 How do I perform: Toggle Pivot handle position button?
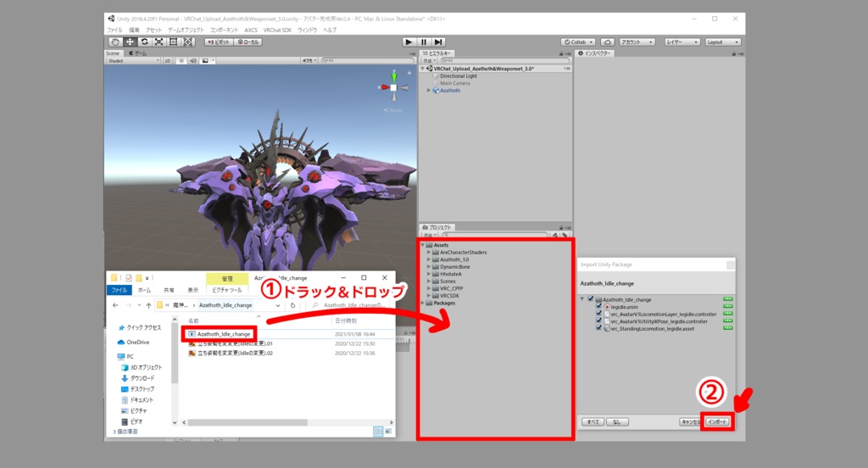point(219,42)
